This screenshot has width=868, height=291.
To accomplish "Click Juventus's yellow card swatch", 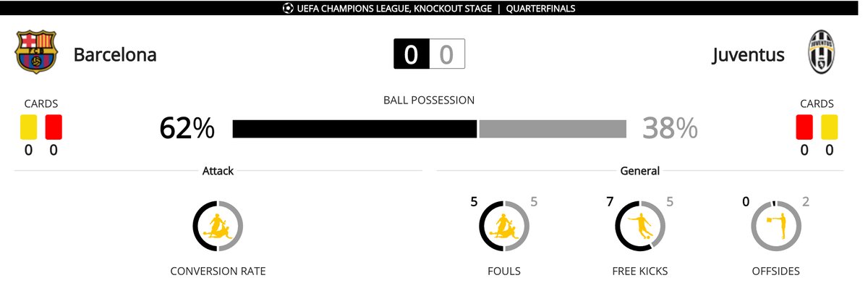I will click(x=829, y=127).
